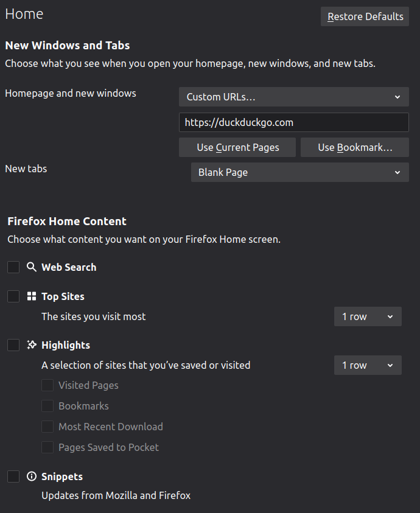This screenshot has height=513, width=420.
Task: Toggle the Top Sites checkbox
Action: 13,296
